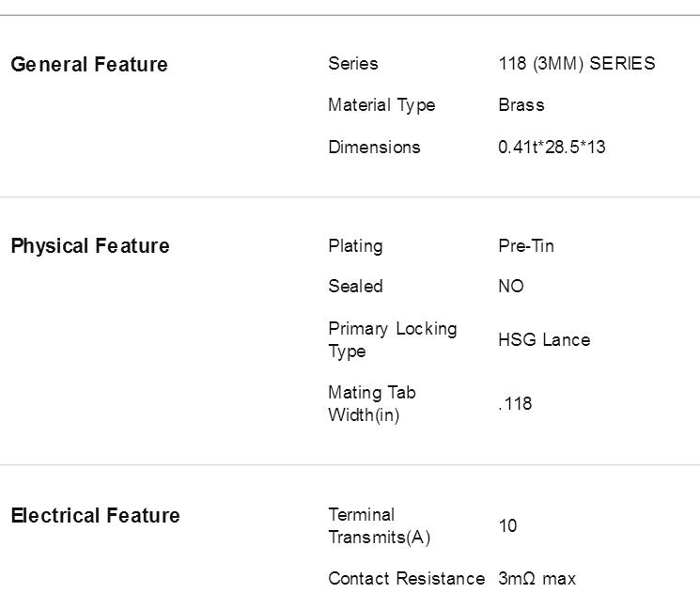Click the Material Type label
Viewport: 700px width, 609px height.
[x=381, y=105]
